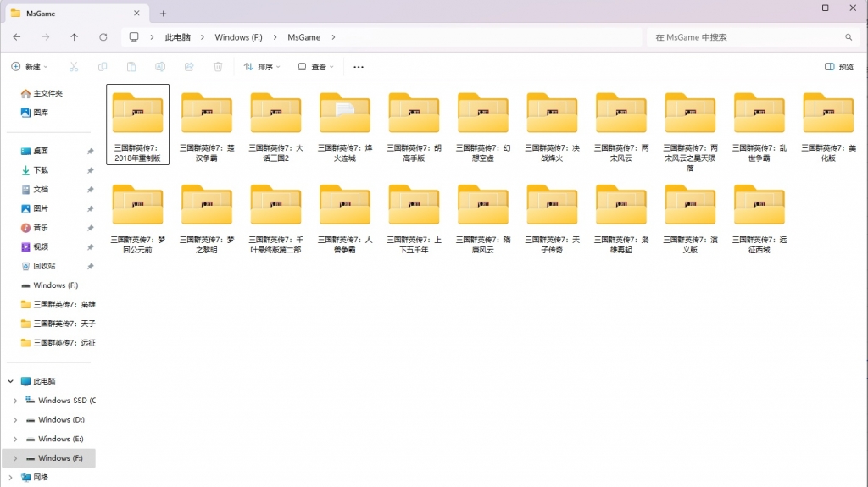The width and height of the screenshot is (868, 487).
Task: Click the delete (trash) icon in toolbar
Action: 218,67
